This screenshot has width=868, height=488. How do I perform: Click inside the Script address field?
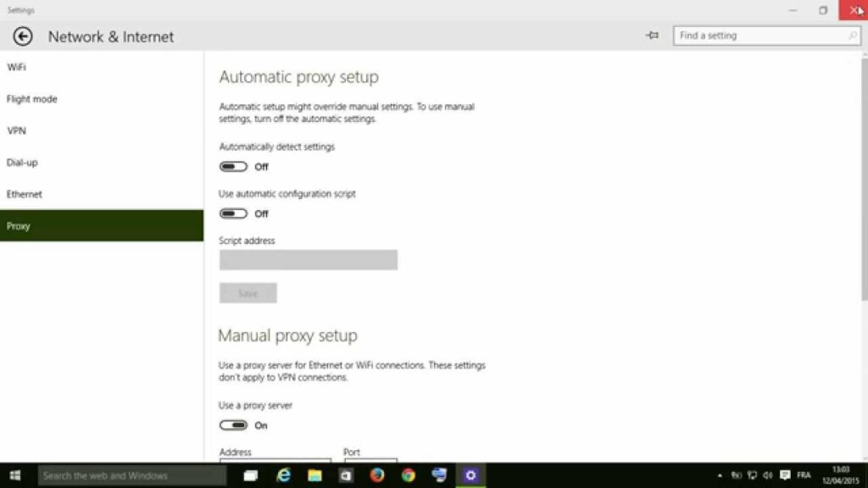pyautogui.click(x=308, y=259)
